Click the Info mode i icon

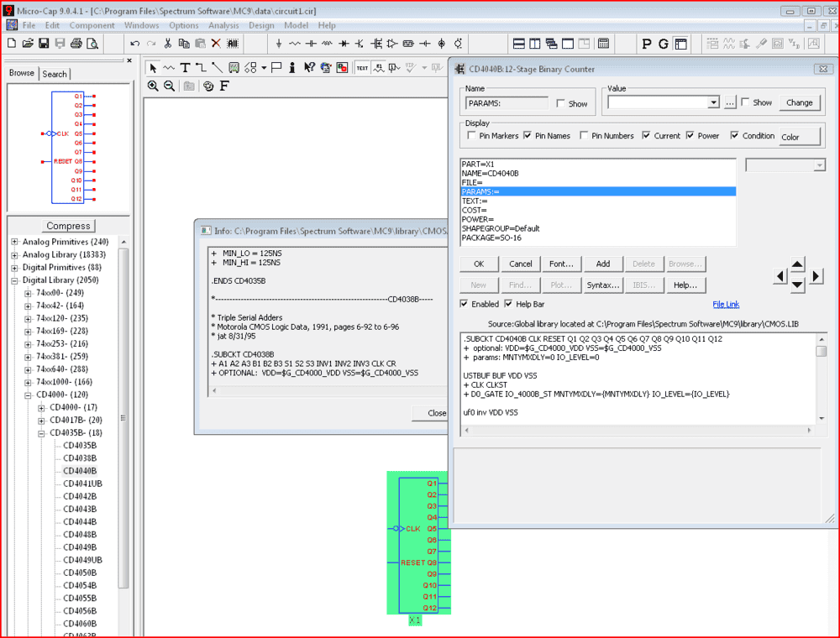[x=292, y=68]
